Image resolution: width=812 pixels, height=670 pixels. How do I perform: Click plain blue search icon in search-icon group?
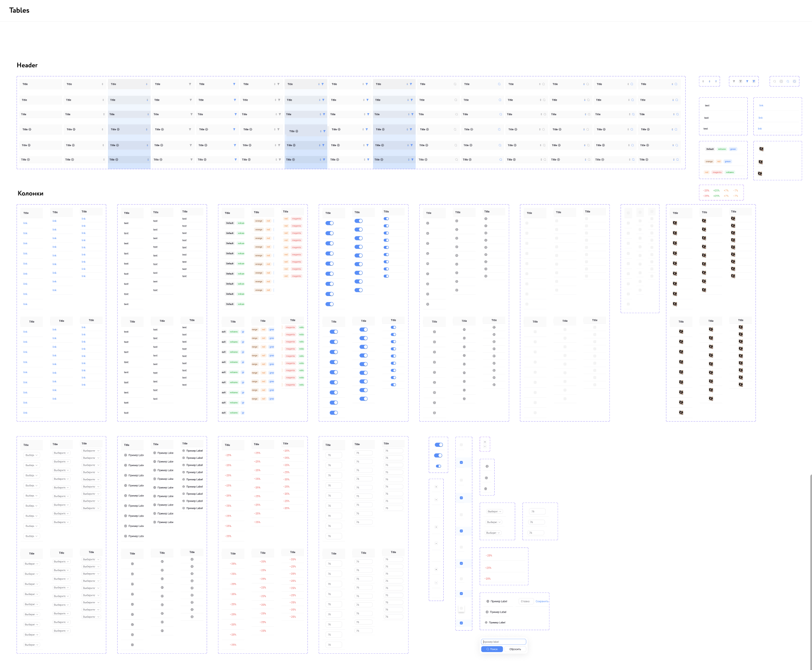pyautogui.click(x=788, y=81)
